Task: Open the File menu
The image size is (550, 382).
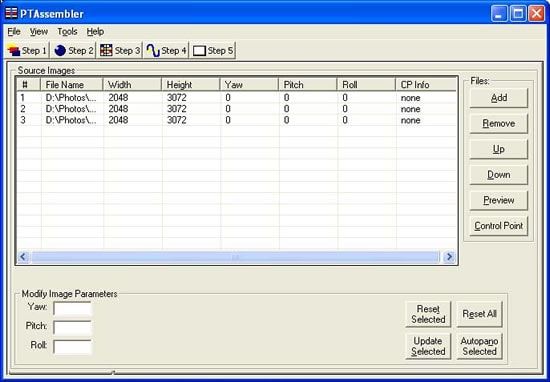Action: [14, 32]
